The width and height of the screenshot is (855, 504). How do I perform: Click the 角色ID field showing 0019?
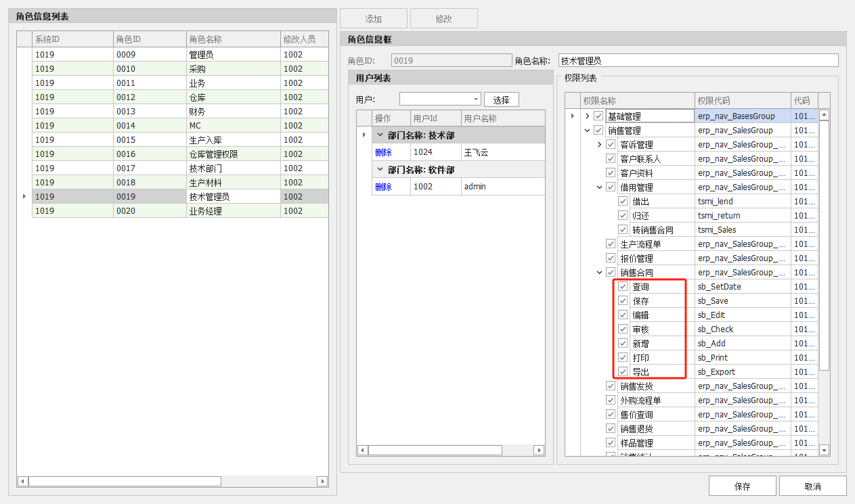[x=452, y=61]
